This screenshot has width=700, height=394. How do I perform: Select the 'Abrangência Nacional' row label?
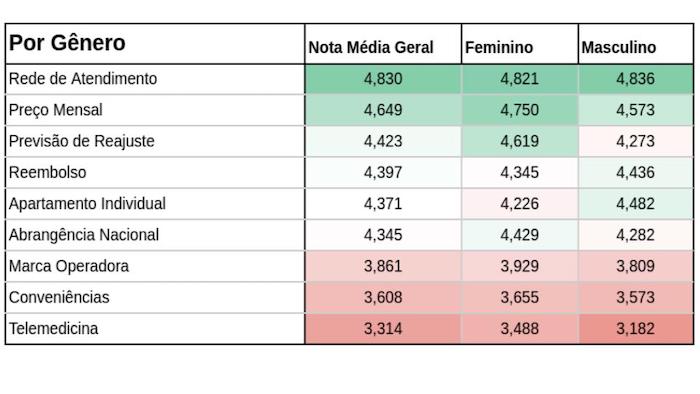pos(155,235)
